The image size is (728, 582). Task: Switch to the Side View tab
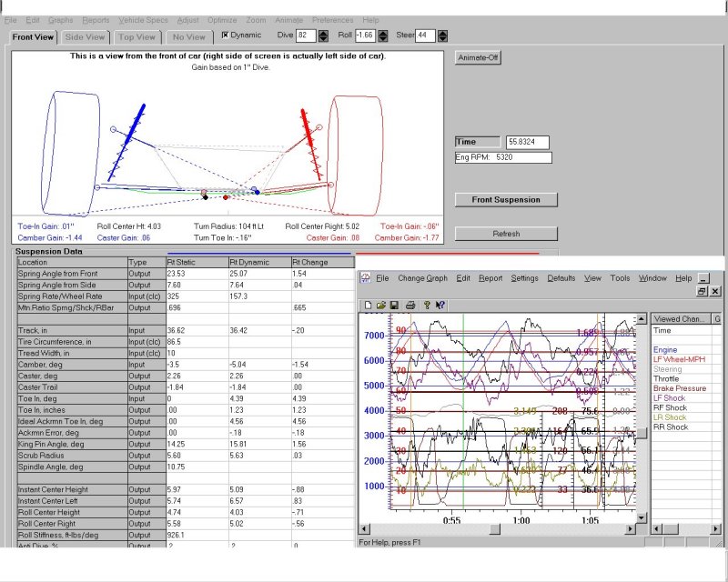85,37
